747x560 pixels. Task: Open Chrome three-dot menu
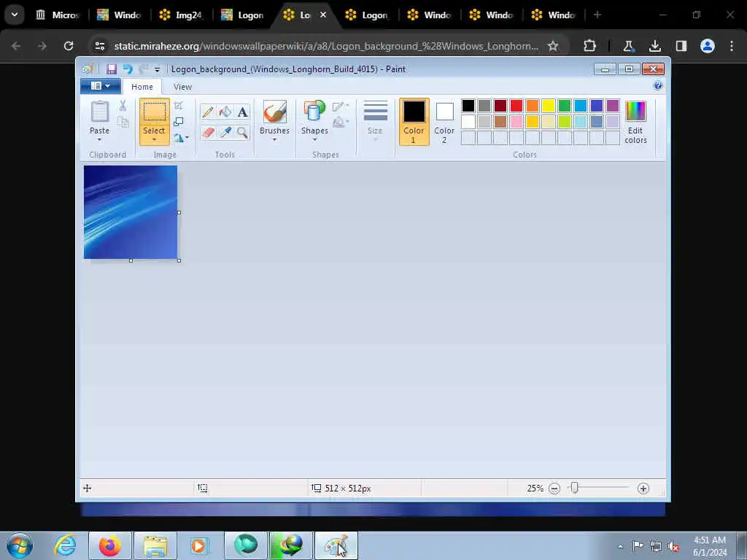[x=732, y=46]
